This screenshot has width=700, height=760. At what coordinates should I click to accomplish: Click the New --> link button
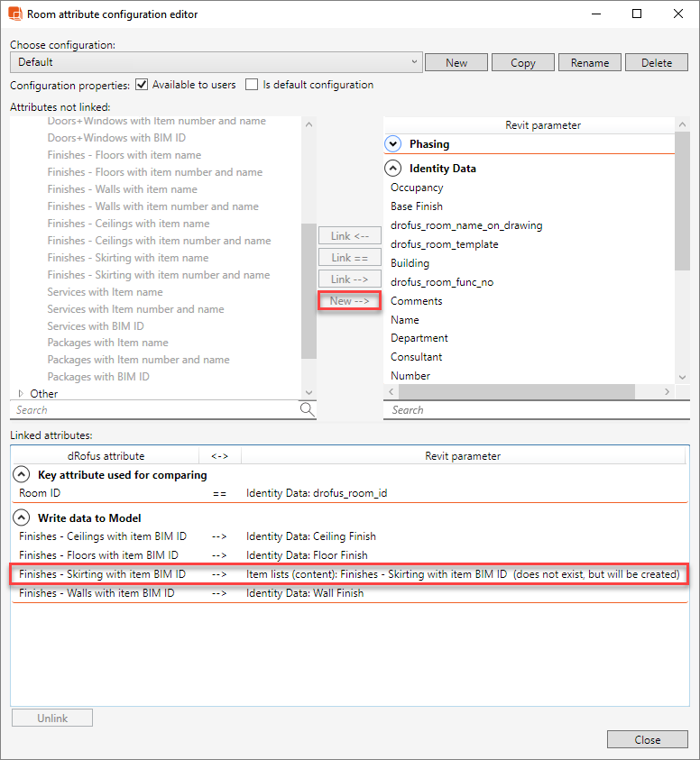tap(350, 301)
